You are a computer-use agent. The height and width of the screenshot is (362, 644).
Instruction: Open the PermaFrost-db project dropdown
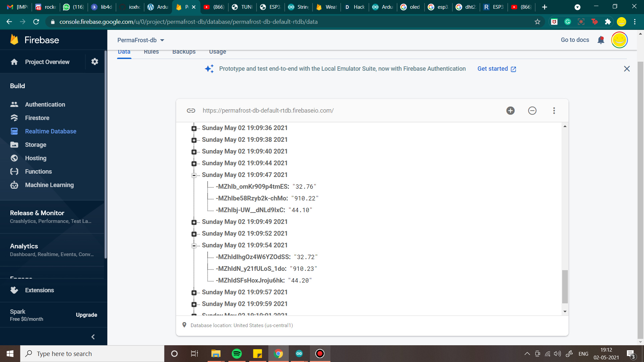coord(141,40)
